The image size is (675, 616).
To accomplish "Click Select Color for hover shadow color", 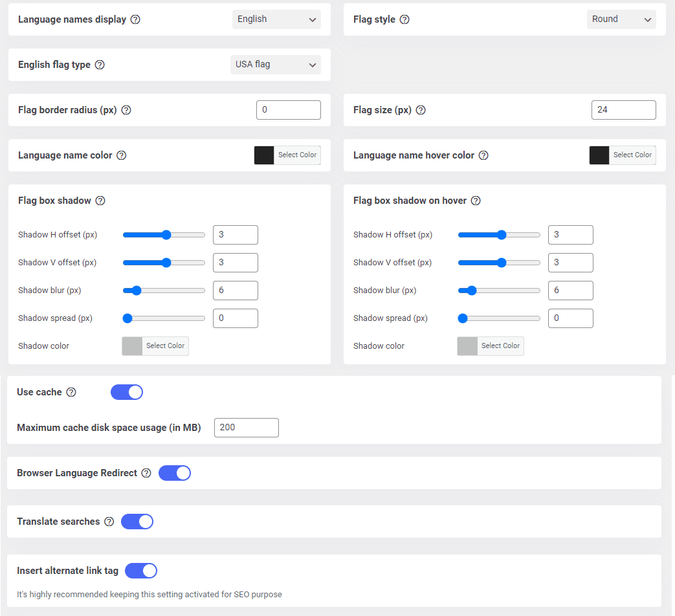I will [500, 346].
